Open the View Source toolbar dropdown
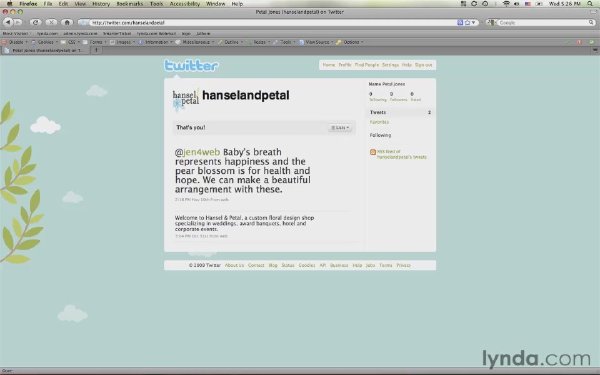Screen dimensions: 600x375 317,42
